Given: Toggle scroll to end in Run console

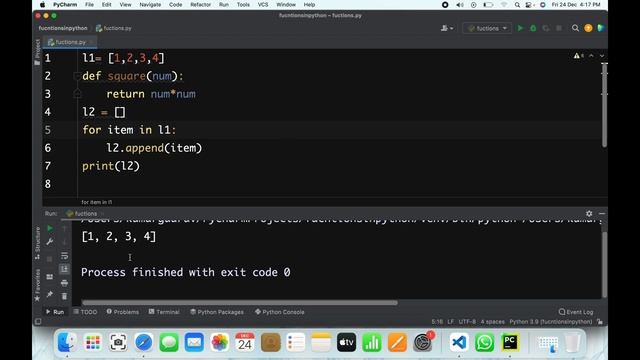Looking at the screenshot, I should coord(64,269).
